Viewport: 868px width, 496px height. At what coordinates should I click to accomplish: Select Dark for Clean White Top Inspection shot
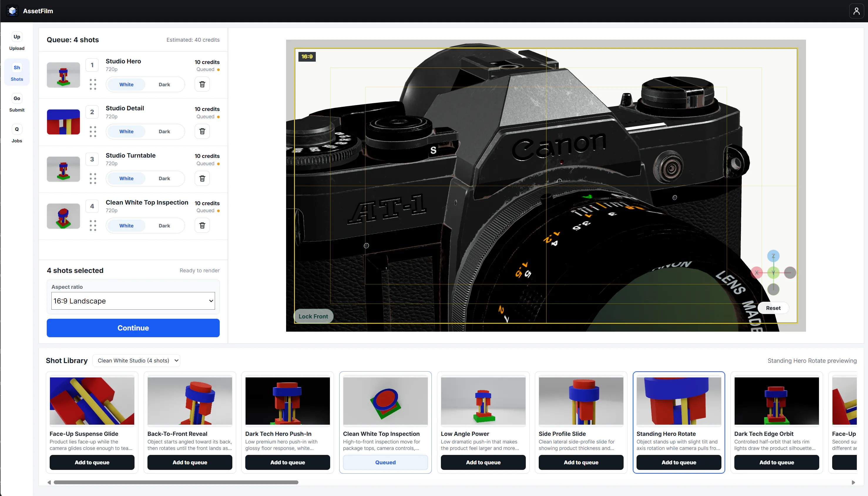(164, 225)
